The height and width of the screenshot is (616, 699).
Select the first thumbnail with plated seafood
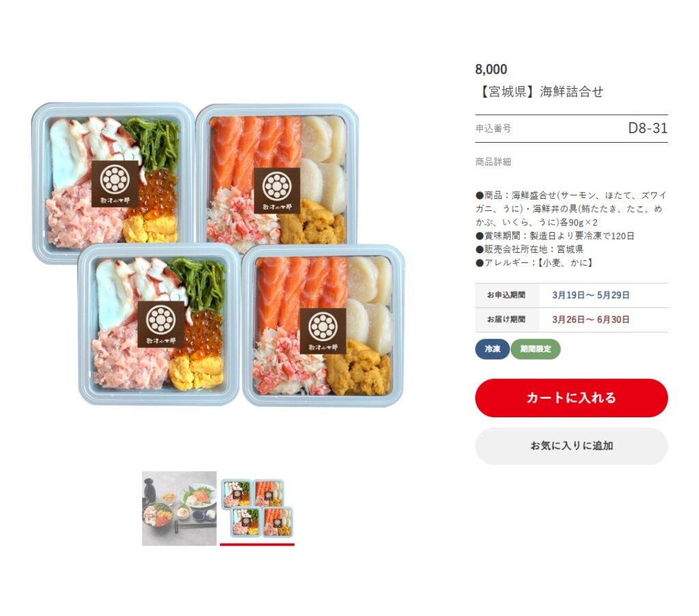point(180,508)
